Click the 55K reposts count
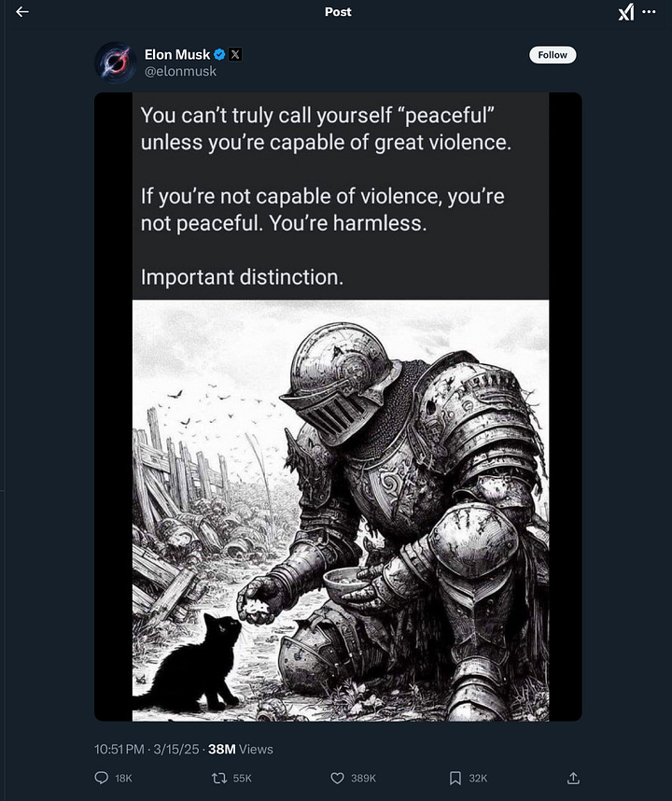Viewport: 672px width, 801px height. point(242,778)
